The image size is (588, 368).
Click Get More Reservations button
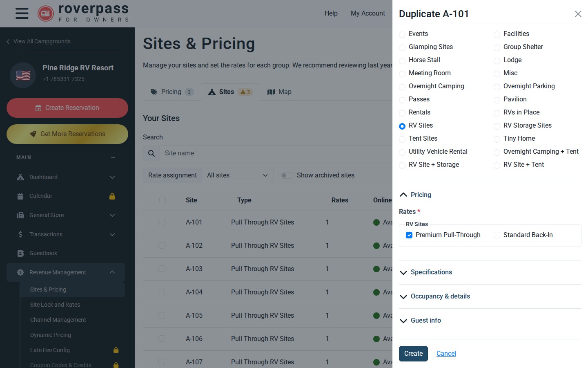click(67, 134)
